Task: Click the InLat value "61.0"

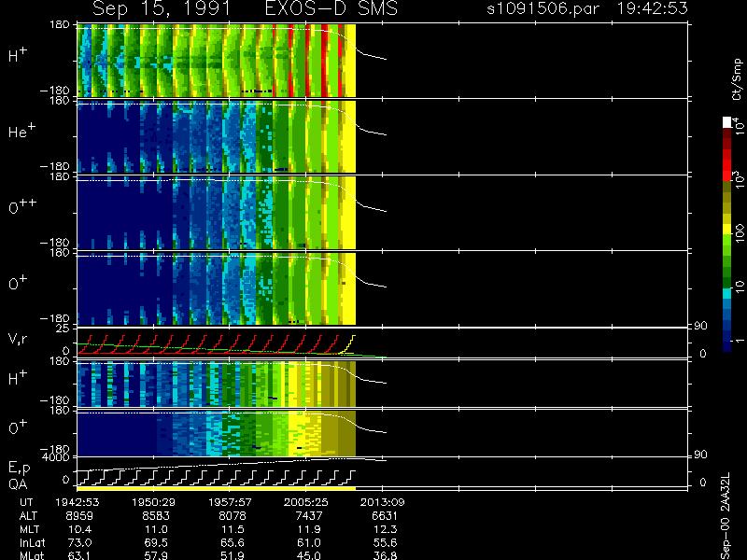Action: (x=309, y=543)
